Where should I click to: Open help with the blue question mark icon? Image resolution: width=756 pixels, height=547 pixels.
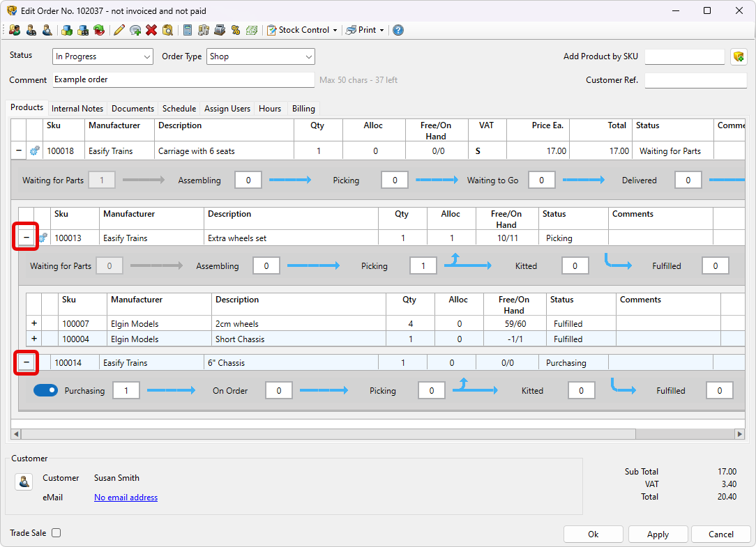point(398,30)
